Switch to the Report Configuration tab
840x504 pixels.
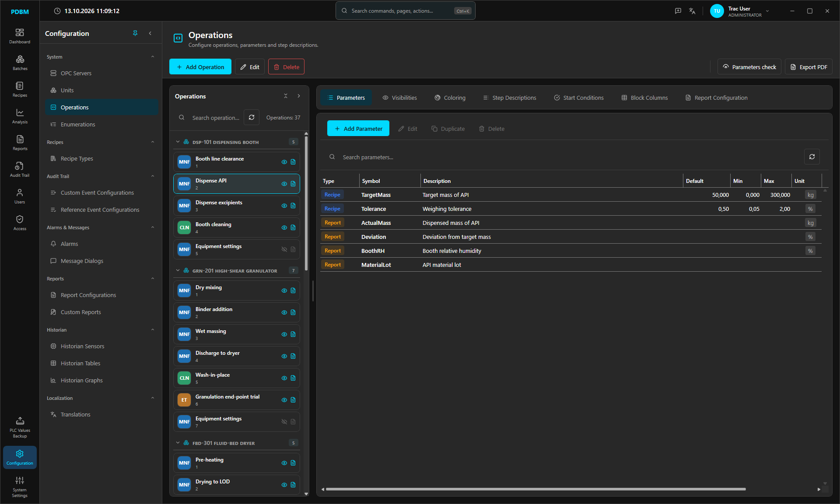[x=716, y=98]
